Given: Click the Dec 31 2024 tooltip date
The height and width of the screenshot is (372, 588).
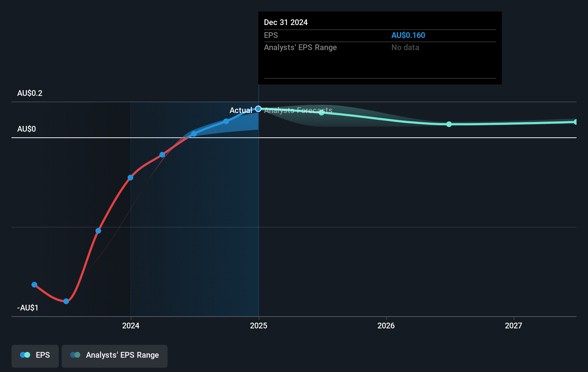Looking at the screenshot, I should (x=286, y=22).
